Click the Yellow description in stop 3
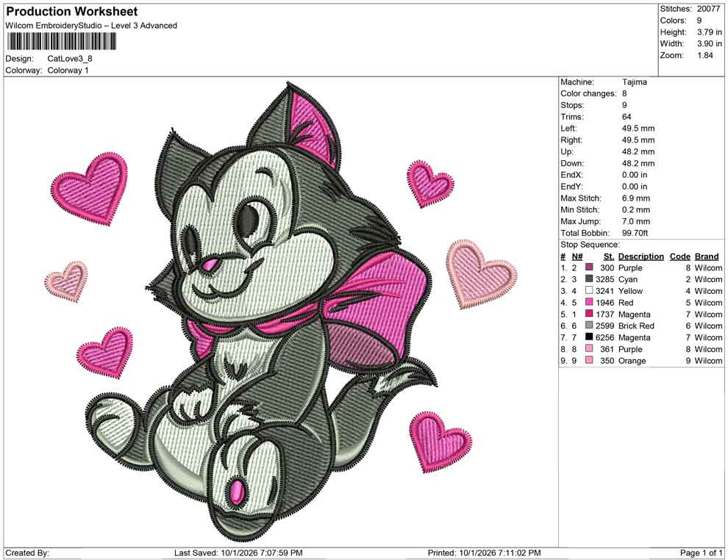The image size is (728, 560). pyautogui.click(x=630, y=291)
